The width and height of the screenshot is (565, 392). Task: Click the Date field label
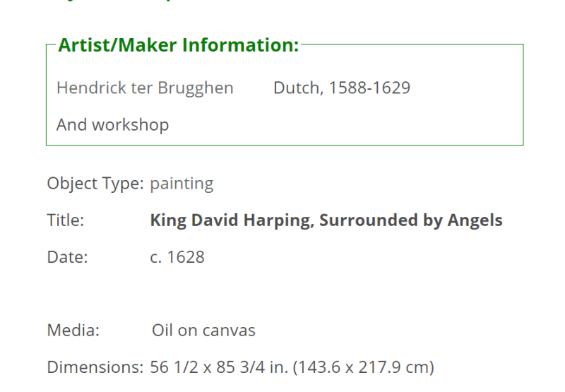pos(67,257)
